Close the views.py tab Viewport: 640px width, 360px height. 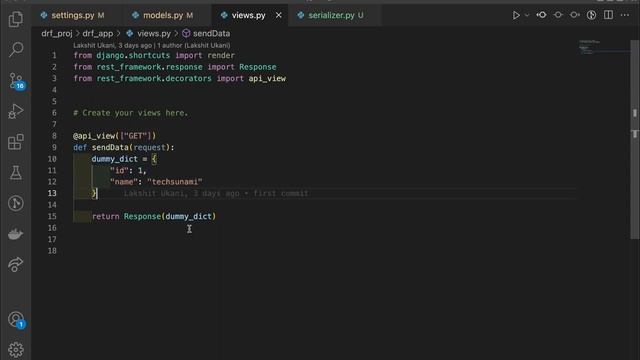click(278, 15)
